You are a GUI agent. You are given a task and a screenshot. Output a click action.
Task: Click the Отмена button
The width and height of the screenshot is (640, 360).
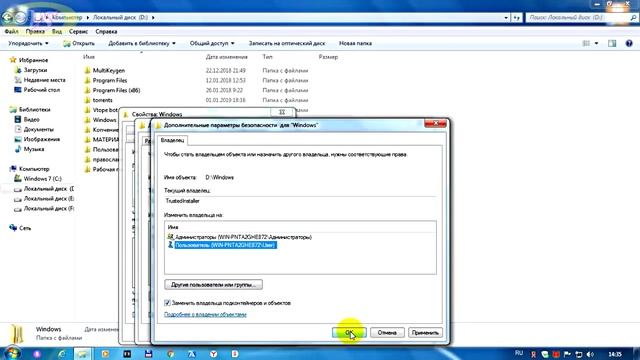(387, 333)
